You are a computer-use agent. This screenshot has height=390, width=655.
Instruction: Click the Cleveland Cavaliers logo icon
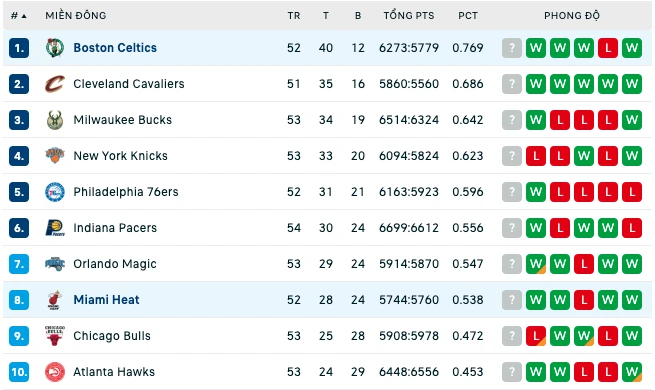pos(55,84)
